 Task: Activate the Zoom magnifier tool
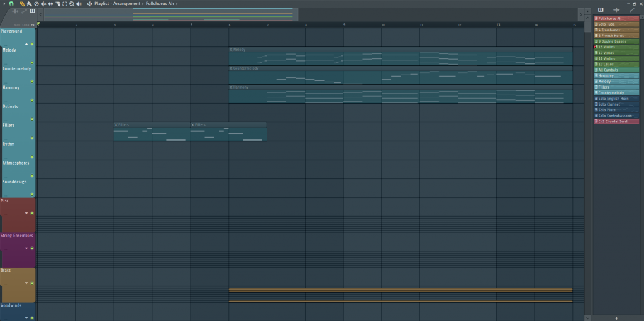coord(72,4)
